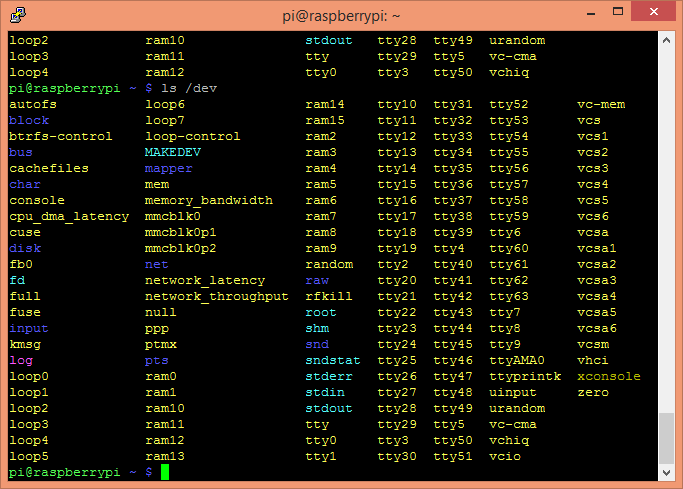Select the blue 'block' directory entry
The height and width of the screenshot is (489, 683).
pyautogui.click(x=29, y=121)
